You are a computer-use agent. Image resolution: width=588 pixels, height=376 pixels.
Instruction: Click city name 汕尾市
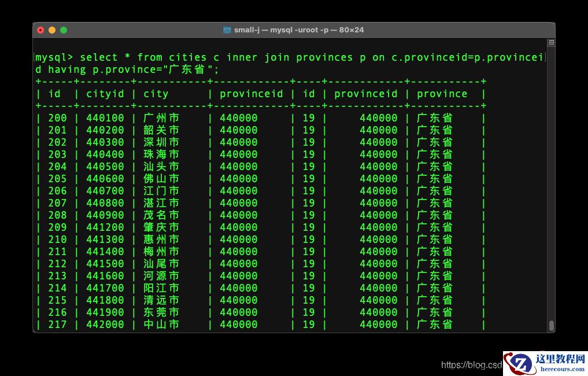(x=161, y=264)
